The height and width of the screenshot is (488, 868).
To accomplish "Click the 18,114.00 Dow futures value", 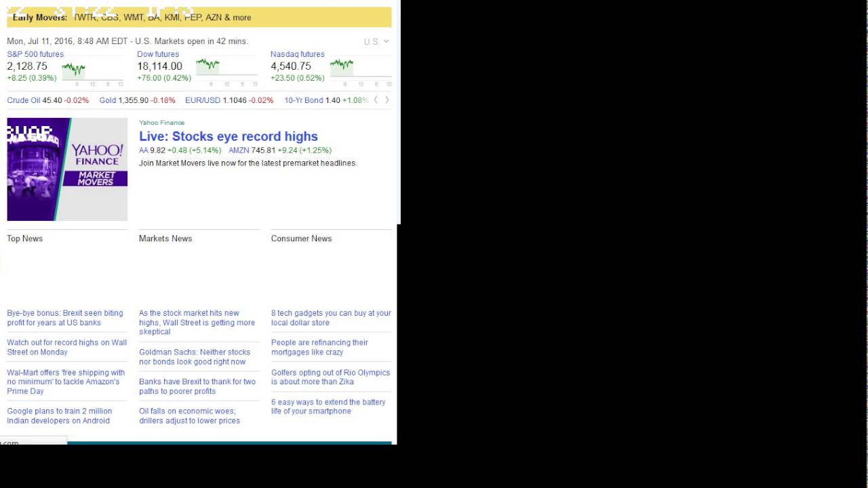I will point(159,66).
